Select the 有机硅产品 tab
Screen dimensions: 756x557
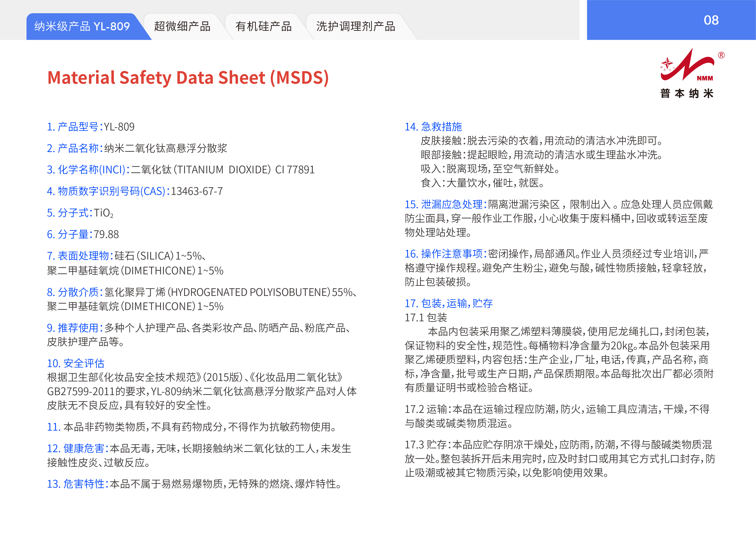point(263,26)
